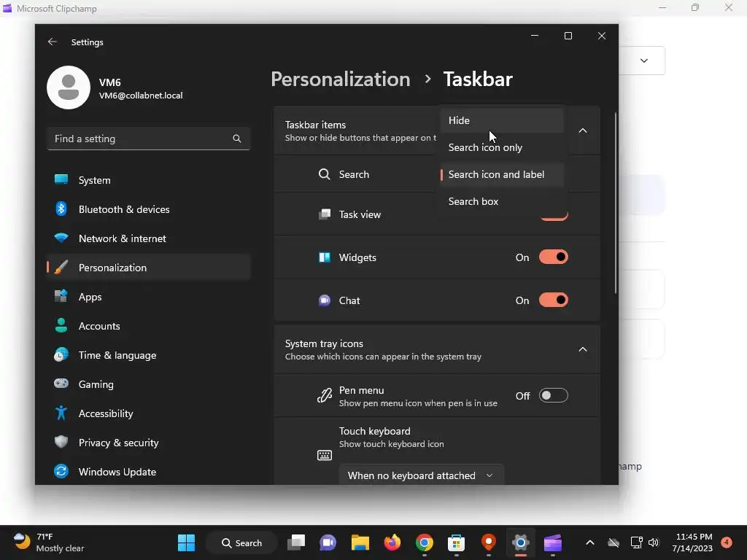747x560 pixels.
Task: Choose Search icon and label option
Action: pos(502,174)
